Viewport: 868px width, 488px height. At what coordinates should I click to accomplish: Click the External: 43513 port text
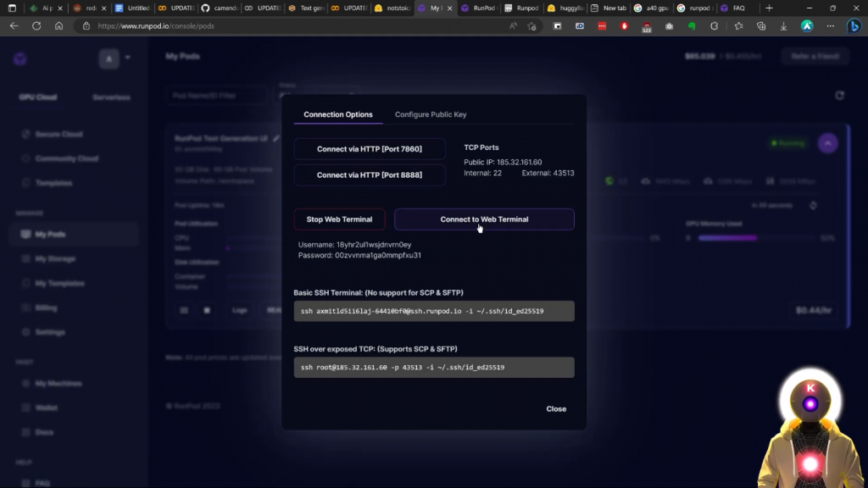(548, 173)
